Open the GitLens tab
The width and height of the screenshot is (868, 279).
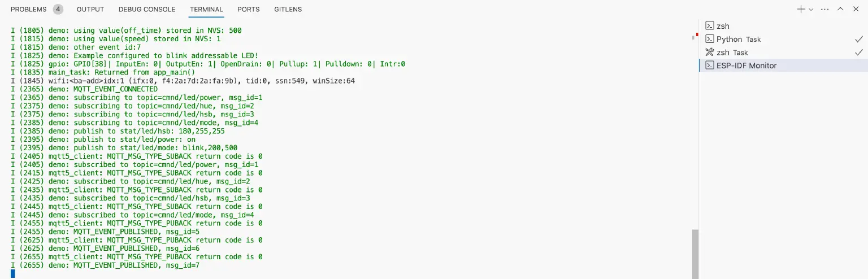(288, 9)
